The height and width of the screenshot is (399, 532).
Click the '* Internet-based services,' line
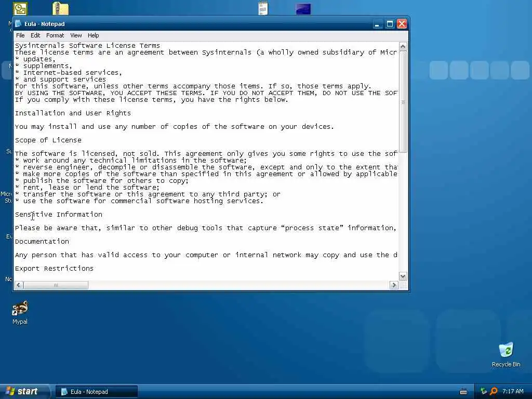pyautogui.click(x=69, y=73)
